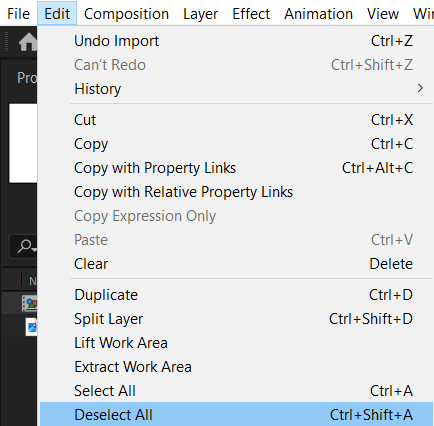The image size is (434, 426).
Task: Expand the History submenu arrow
Action: point(420,88)
